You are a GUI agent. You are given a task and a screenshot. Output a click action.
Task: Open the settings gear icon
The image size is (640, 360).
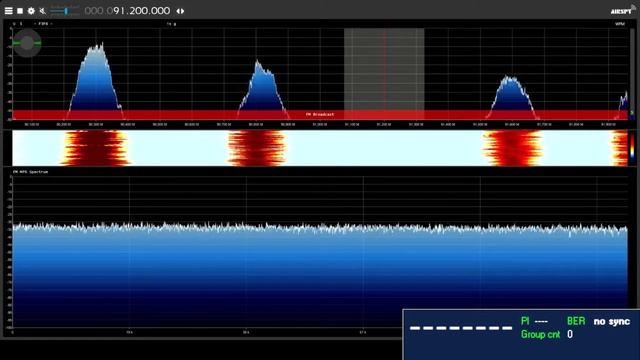pyautogui.click(x=31, y=11)
